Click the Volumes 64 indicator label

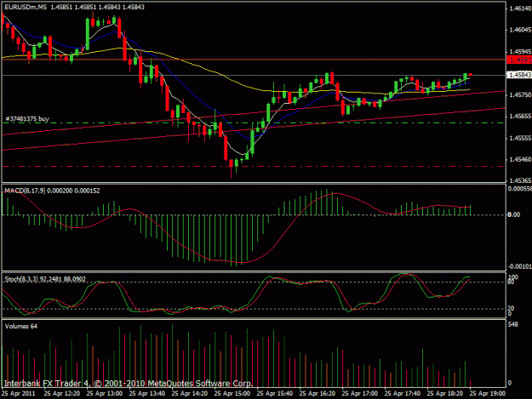(21, 327)
